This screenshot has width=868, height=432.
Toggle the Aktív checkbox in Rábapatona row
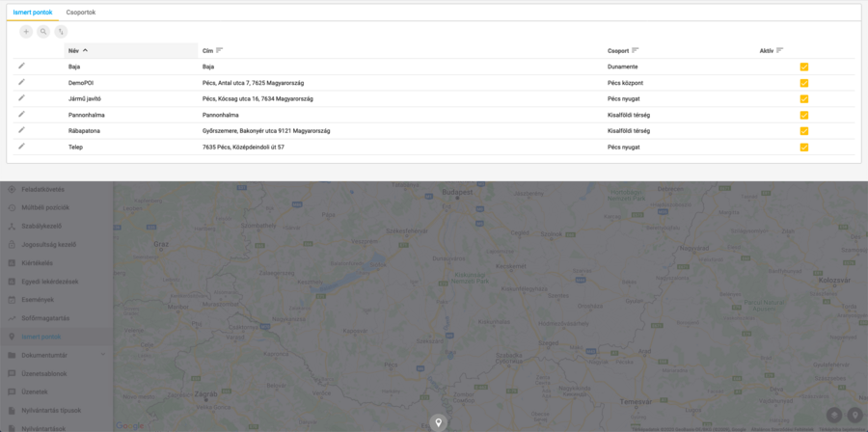pyautogui.click(x=803, y=131)
